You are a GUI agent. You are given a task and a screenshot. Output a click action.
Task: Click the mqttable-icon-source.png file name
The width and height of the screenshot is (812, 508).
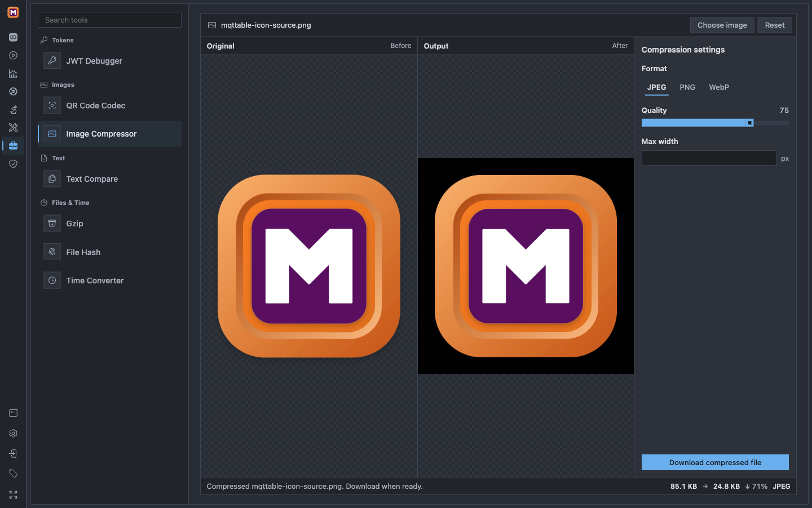click(266, 25)
